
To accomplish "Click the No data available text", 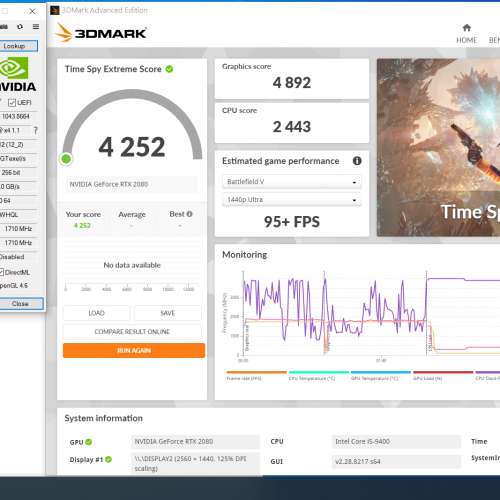I will 132,265.
